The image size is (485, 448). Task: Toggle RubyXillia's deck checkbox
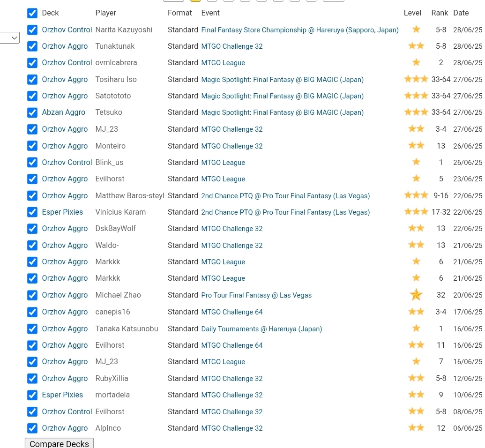32,378
